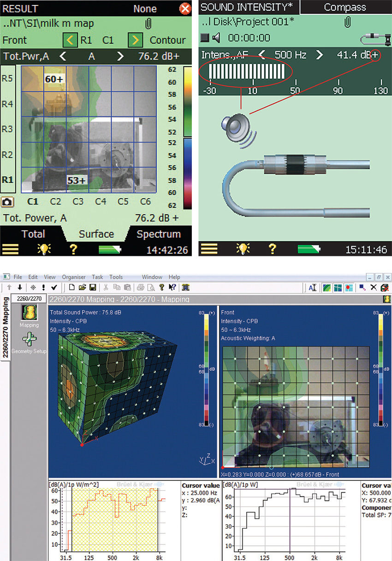Select the measurement point display toolbar icon

pos(348,287)
